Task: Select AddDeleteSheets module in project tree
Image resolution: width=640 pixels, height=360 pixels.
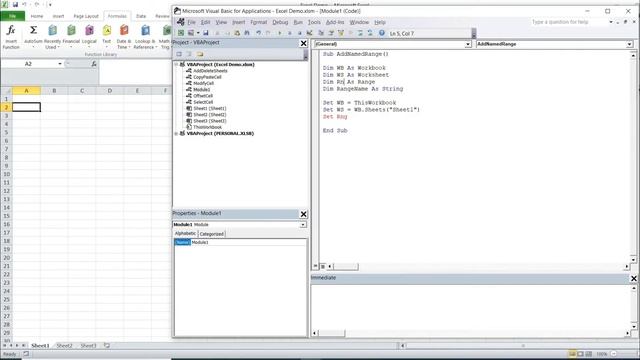Action: click(210, 71)
